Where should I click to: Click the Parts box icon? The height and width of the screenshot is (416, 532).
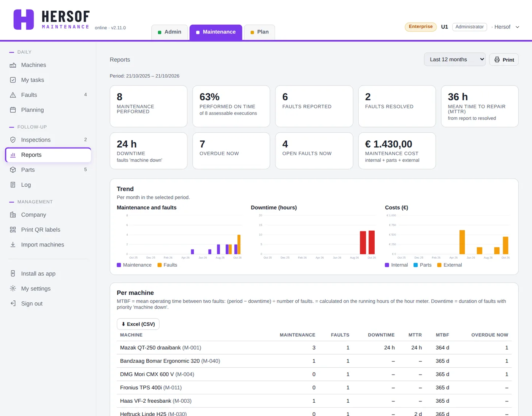coord(13,170)
